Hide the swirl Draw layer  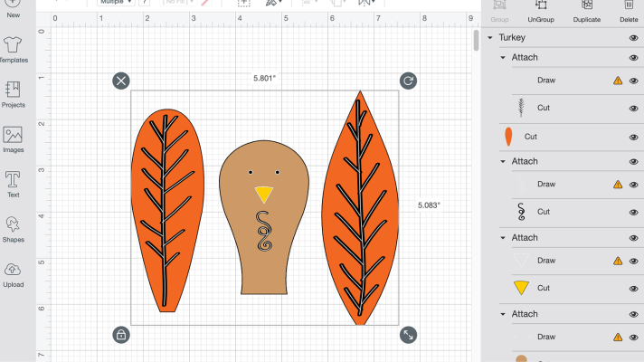[633, 185]
